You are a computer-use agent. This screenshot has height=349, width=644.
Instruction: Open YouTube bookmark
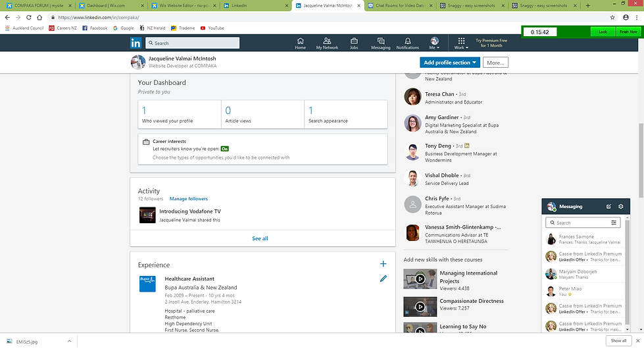[212, 28]
